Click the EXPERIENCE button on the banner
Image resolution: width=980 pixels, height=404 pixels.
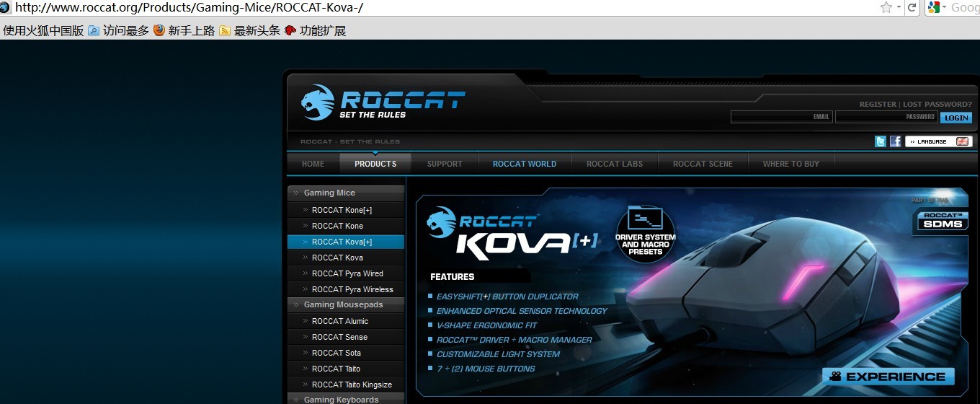coord(888,377)
